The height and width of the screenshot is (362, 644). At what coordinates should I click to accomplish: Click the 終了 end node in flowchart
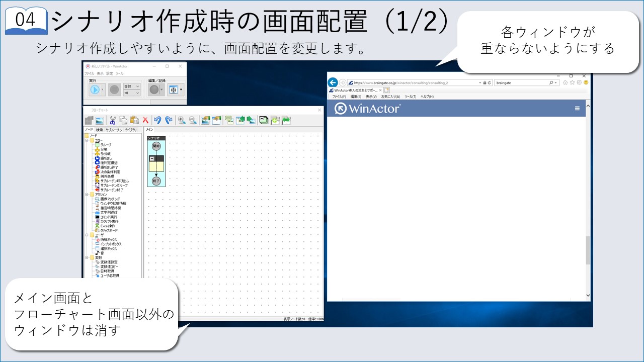(156, 180)
